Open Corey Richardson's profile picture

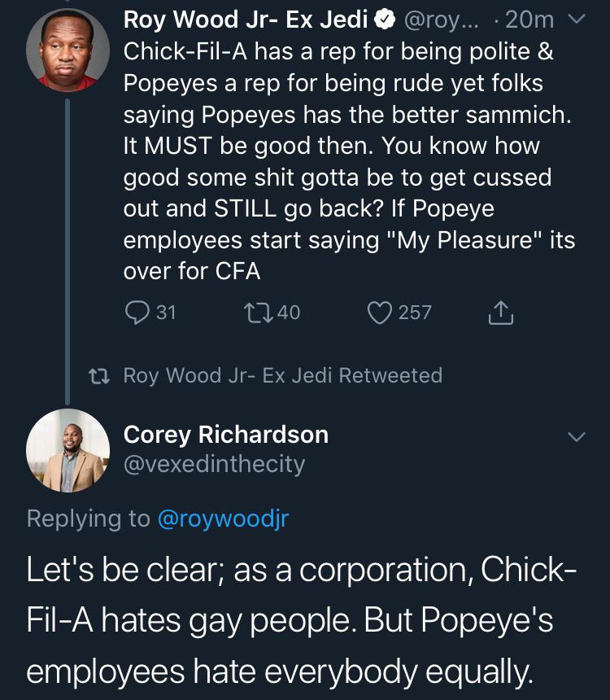point(68,450)
